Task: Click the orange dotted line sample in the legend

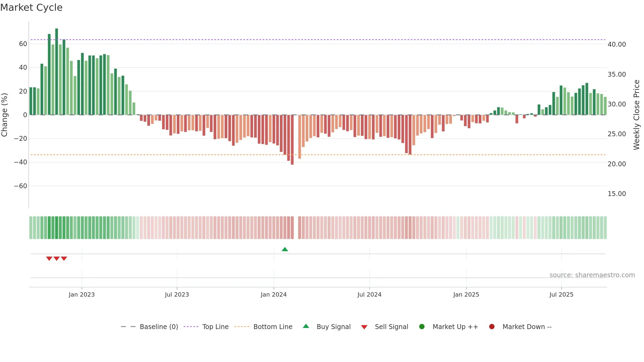Action: point(242,327)
